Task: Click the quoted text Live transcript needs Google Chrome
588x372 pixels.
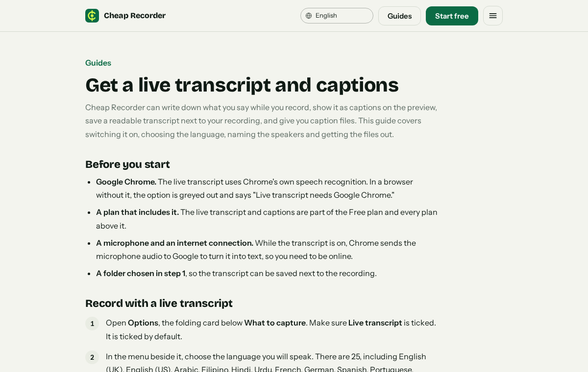Action: click(323, 195)
